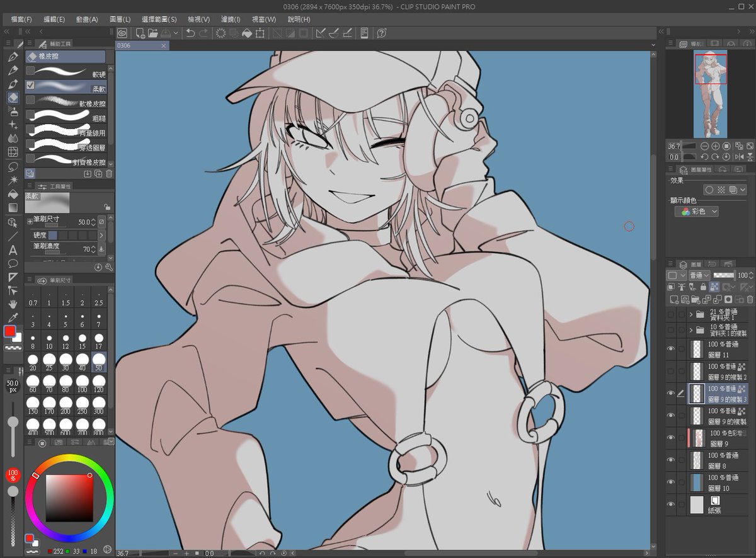This screenshot has height=558, width=756.
Task: Click the red square in color wheel
Action: click(69, 498)
